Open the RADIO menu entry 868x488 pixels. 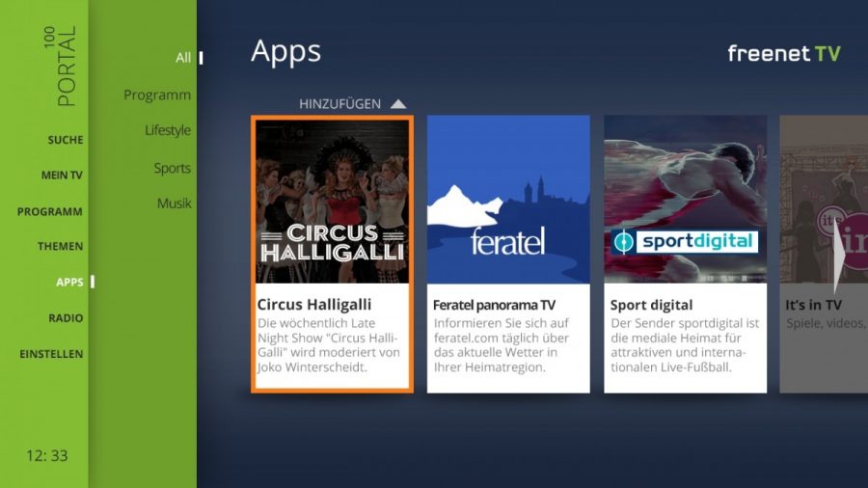[66, 318]
